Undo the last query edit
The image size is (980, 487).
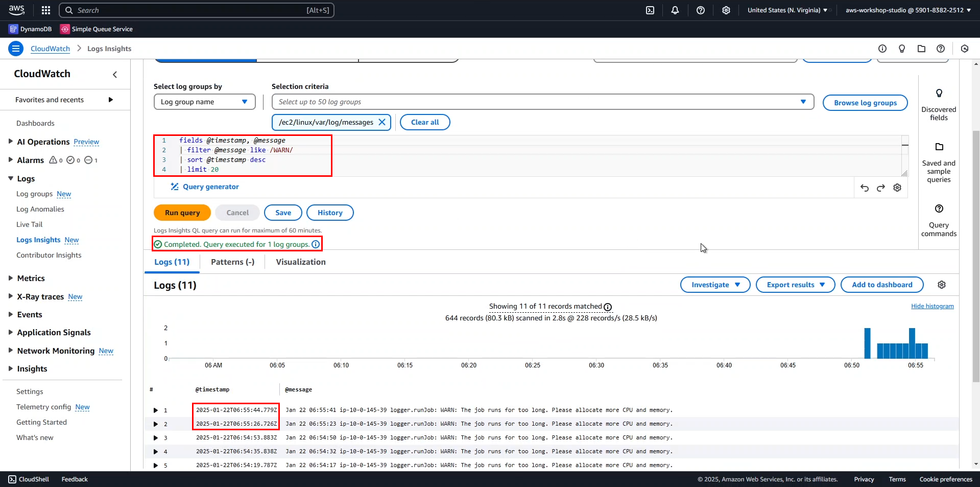coord(865,188)
